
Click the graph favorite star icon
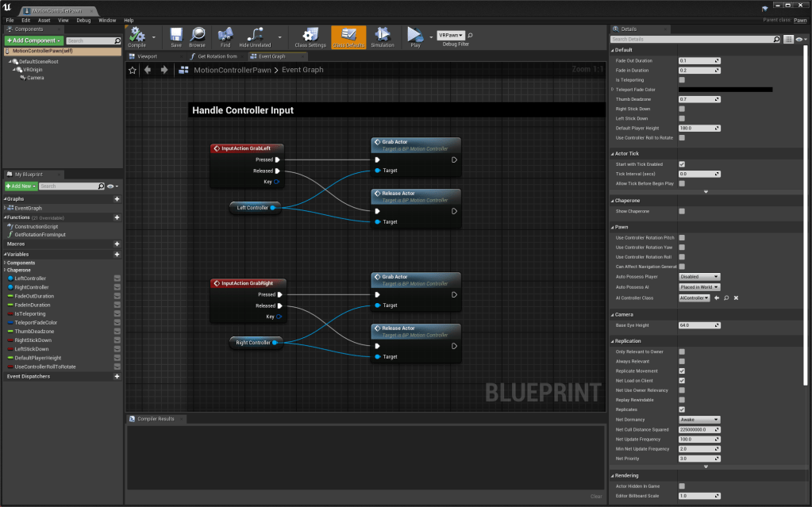point(133,70)
